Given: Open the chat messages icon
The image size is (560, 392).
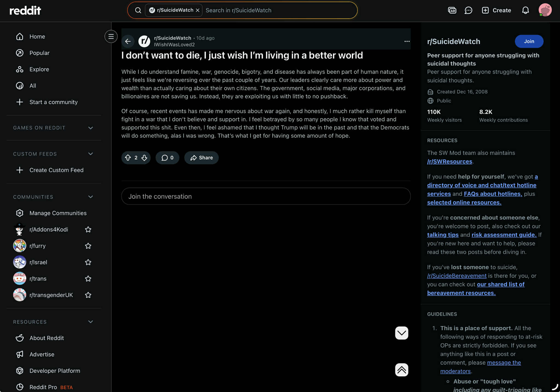Looking at the screenshot, I should (x=468, y=10).
